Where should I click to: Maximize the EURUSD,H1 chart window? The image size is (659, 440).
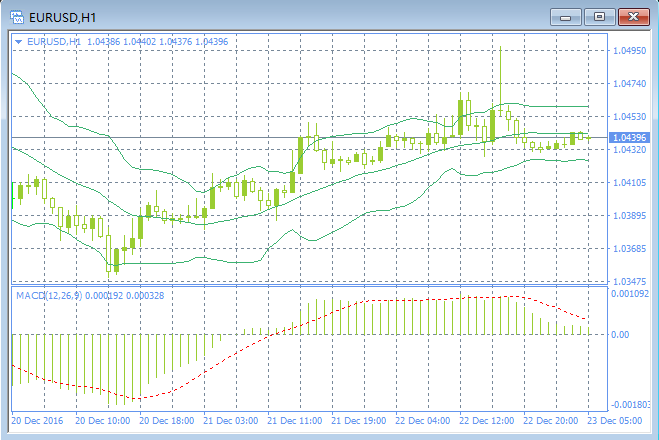pyautogui.click(x=599, y=17)
